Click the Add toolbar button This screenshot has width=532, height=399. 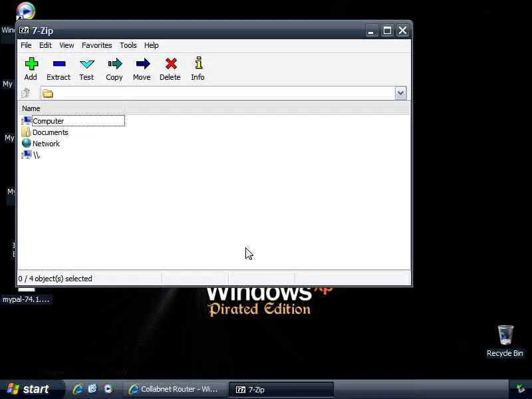[x=31, y=69]
